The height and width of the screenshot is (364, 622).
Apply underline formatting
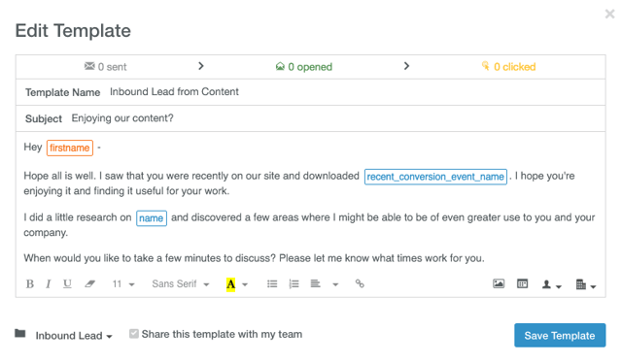tap(67, 284)
